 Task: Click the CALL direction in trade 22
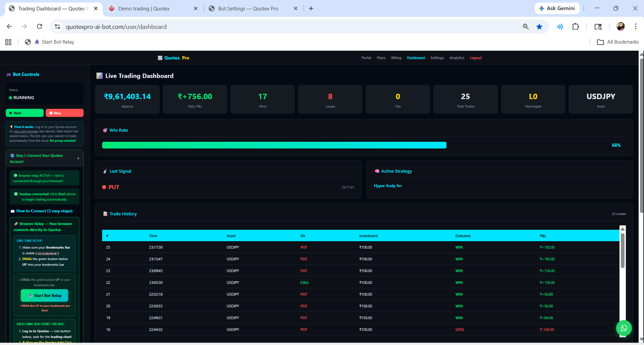point(304,283)
